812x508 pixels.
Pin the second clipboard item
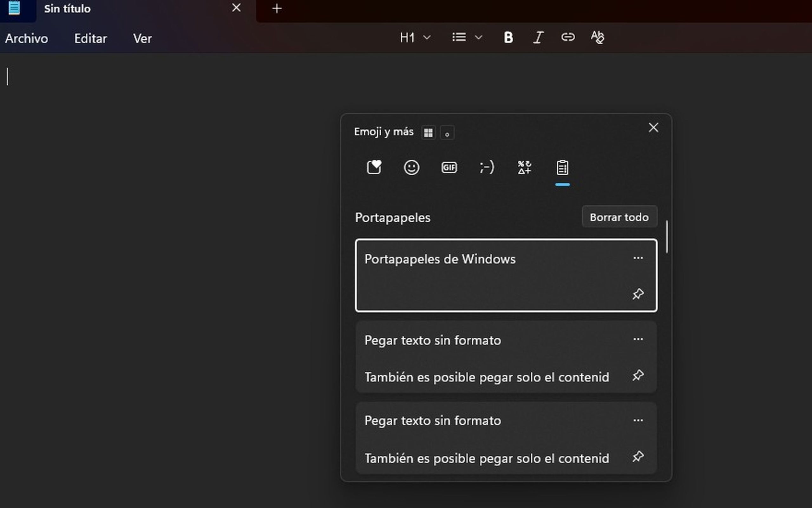638,375
